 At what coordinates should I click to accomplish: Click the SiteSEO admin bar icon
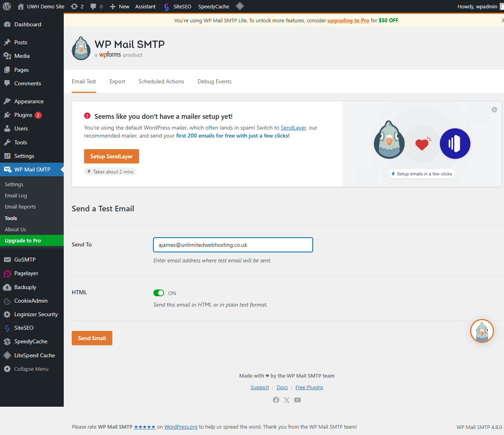point(167,7)
